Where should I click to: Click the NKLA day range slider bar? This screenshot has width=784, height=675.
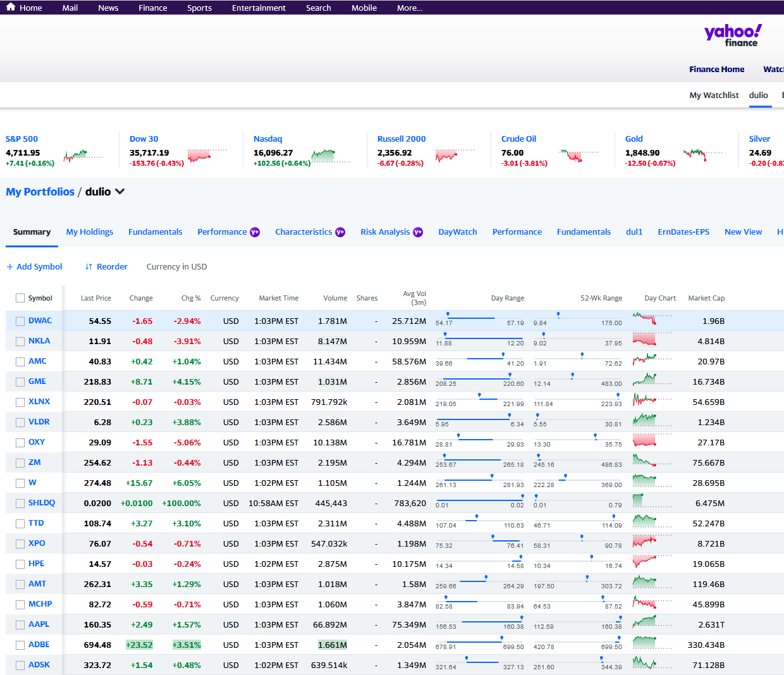coord(479,338)
